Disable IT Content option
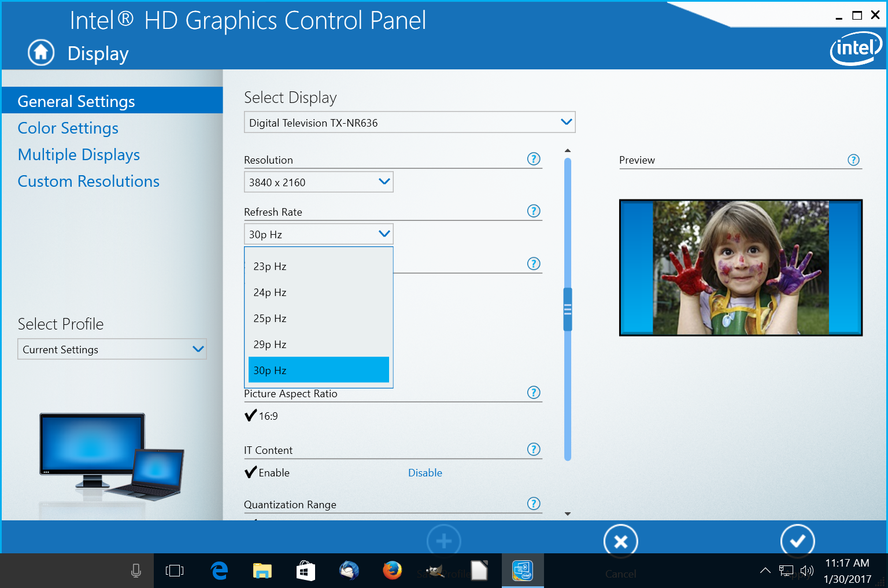 coord(425,472)
